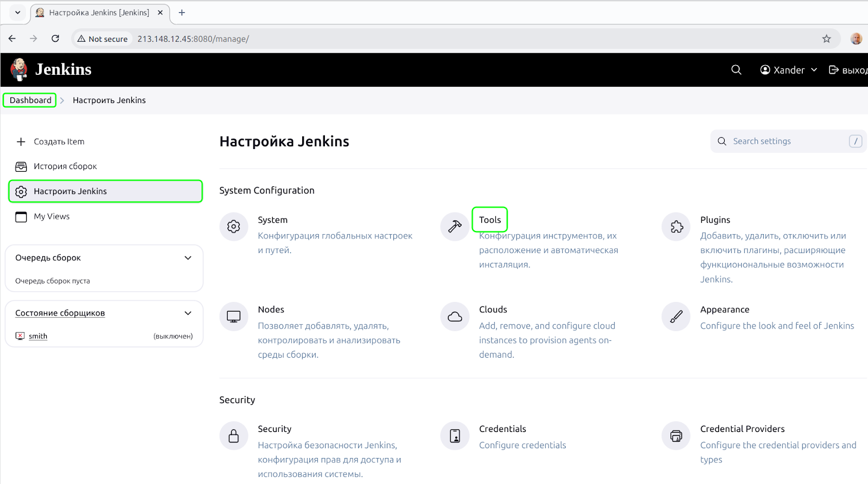The width and height of the screenshot is (868, 484).
Task: Open the Tools configuration link
Action: 490,220
